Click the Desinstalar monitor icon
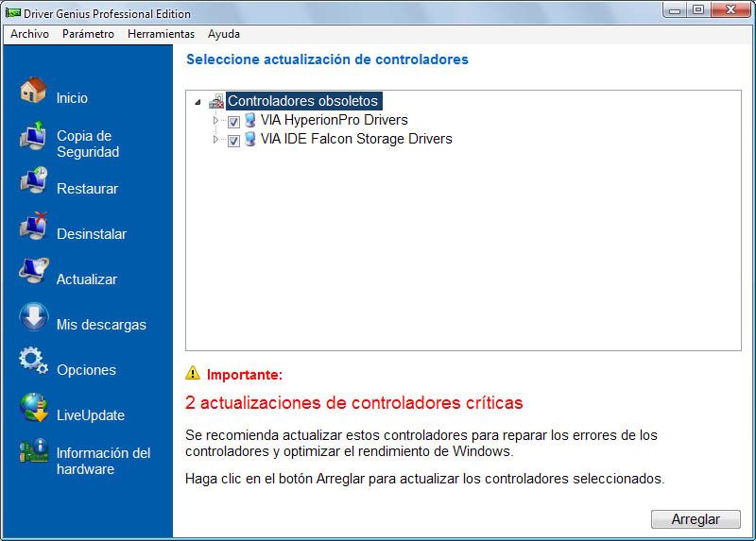Screen dimensions: 756x541 coord(33,226)
